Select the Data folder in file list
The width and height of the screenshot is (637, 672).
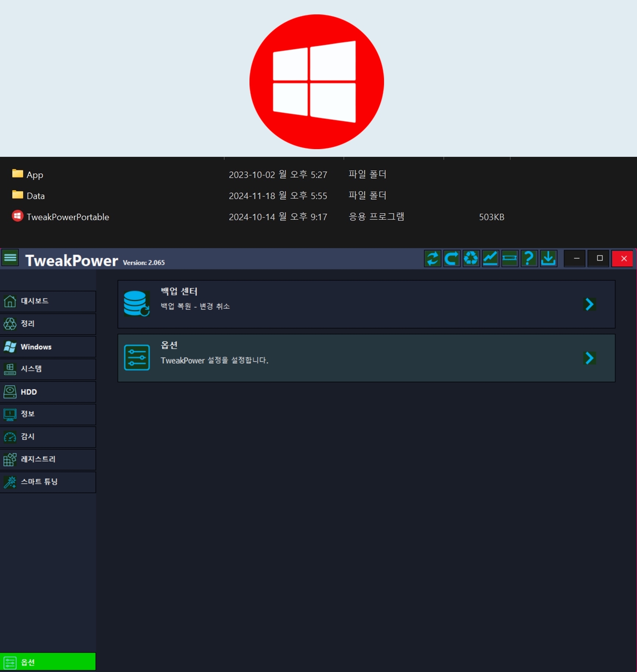coord(28,195)
